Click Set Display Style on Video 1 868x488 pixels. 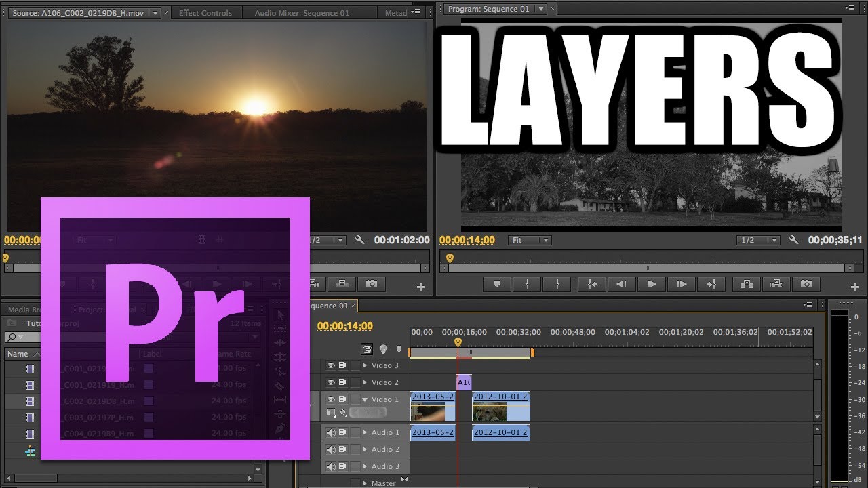point(331,412)
